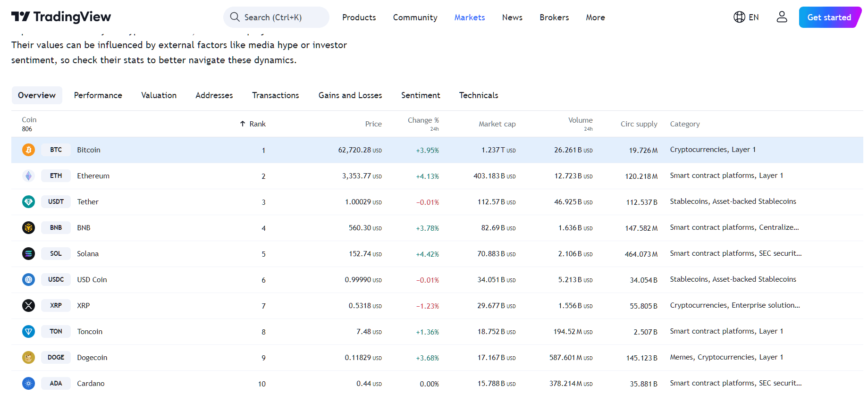Sort by Category column header

(685, 124)
